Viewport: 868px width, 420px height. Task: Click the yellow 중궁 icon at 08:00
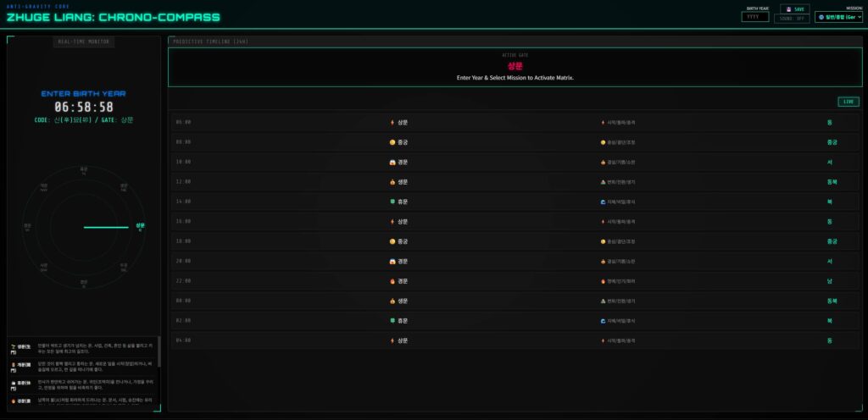392,142
